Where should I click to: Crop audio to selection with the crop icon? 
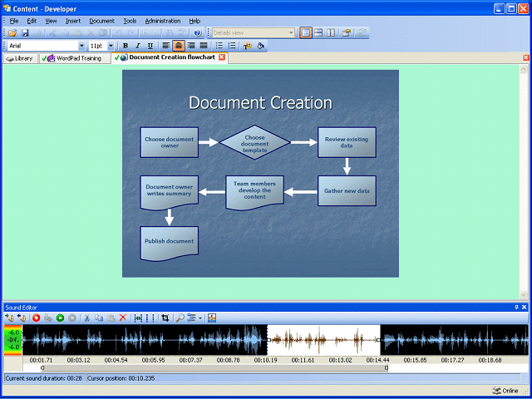(165, 318)
